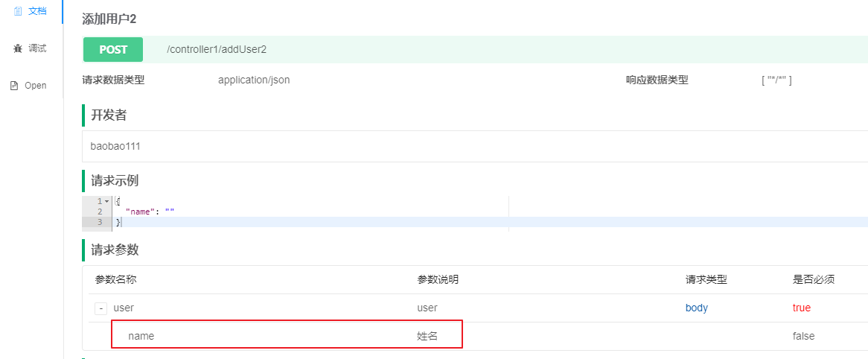Fold the JSON code at line 1
This screenshot has width=868, height=359.
pos(107,201)
